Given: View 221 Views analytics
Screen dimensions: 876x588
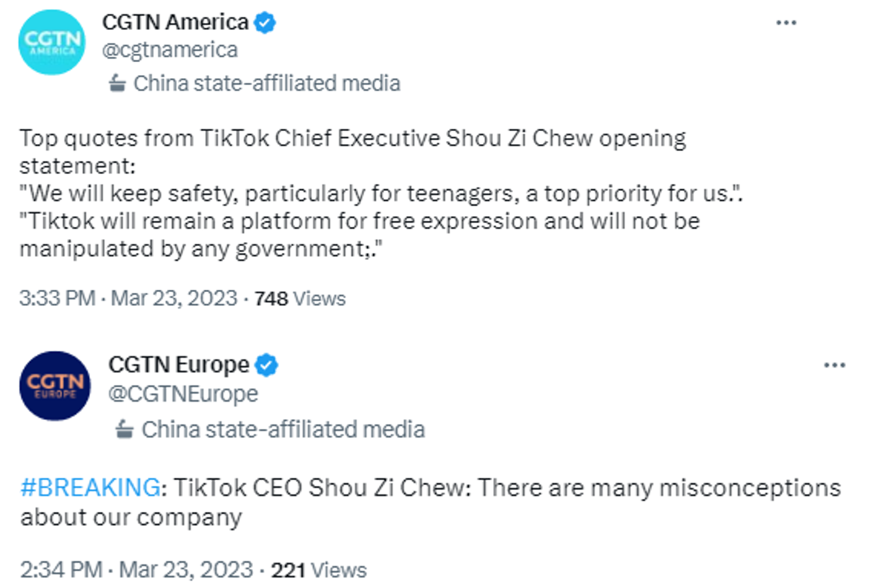Looking at the screenshot, I should [x=319, y=570].
